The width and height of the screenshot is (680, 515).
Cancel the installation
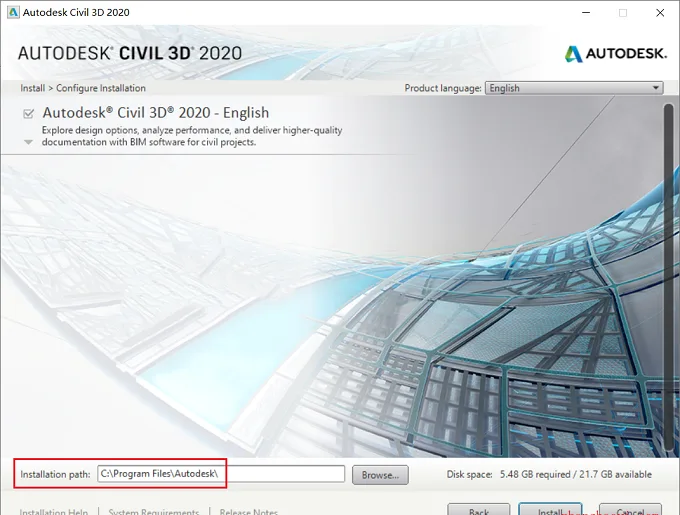[x=631, y=510]
